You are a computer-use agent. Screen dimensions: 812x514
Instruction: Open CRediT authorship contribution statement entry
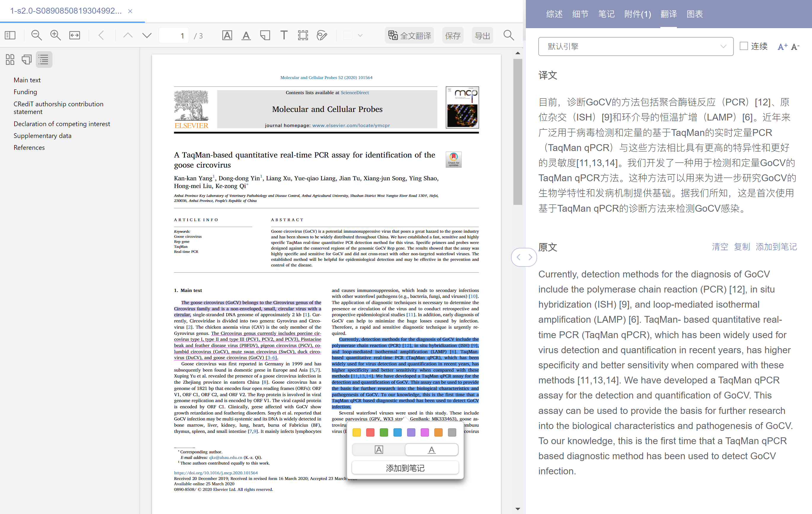point(59,108)
